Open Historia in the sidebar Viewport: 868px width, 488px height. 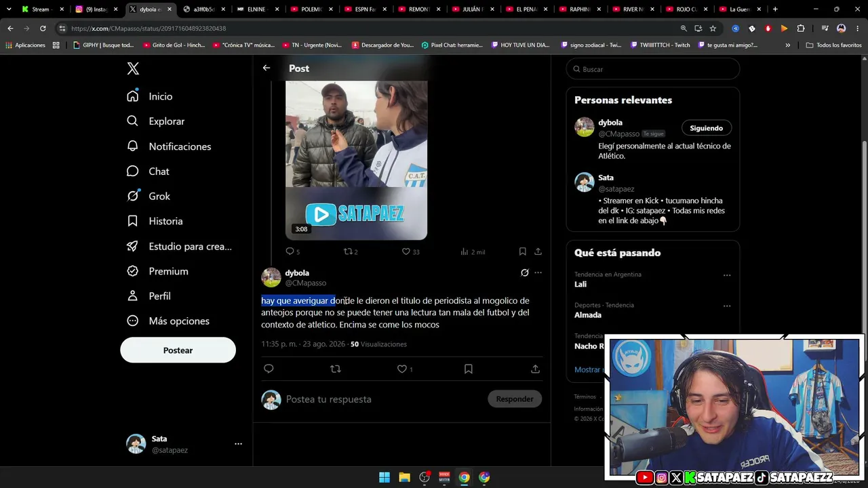(155, 221)
